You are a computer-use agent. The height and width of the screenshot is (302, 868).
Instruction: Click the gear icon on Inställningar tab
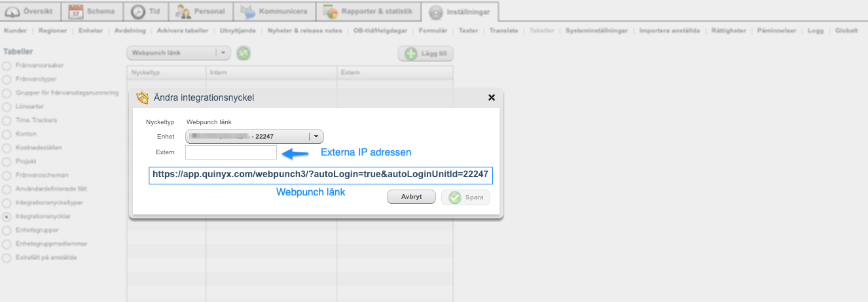(x=436, y=12)
